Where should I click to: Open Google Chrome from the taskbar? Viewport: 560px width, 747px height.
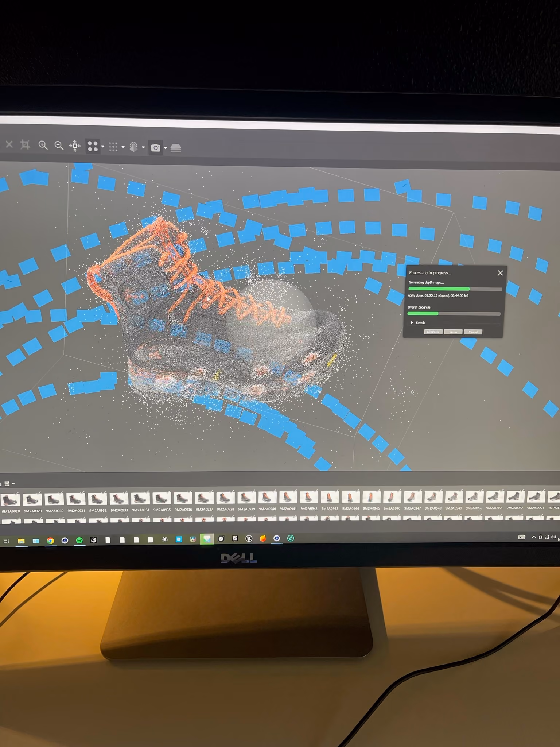(x=50, y=541)
